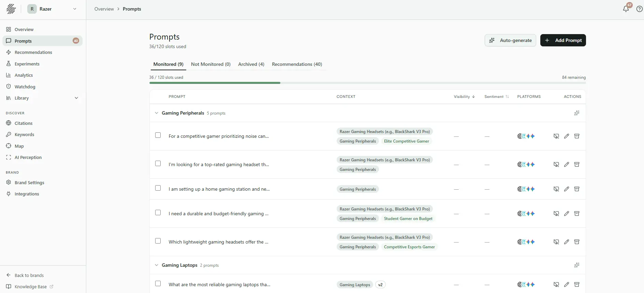644x293 pixels.
Task: Archive the 'What are the most reliable gaming laptops' prompt
Action: (577, 284)
